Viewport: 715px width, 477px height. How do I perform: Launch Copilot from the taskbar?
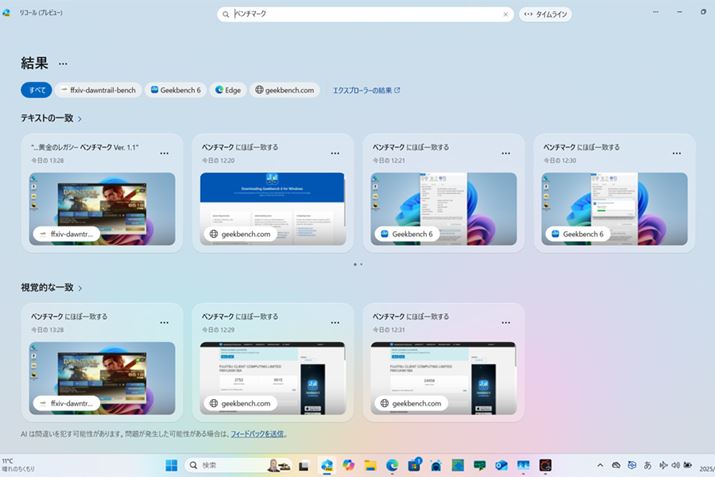(349, 465)
